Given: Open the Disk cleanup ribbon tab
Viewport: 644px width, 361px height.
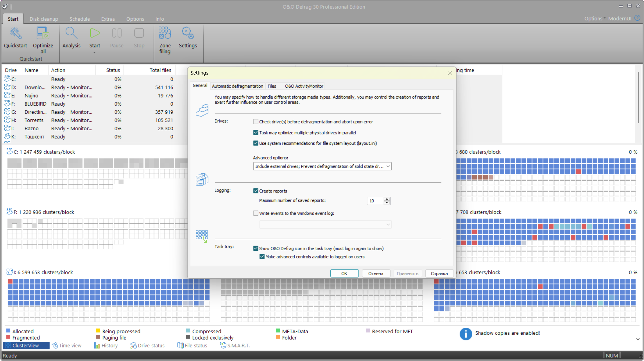Looking at the screenshot, I should pyautogui.click(x=44, y=19).
